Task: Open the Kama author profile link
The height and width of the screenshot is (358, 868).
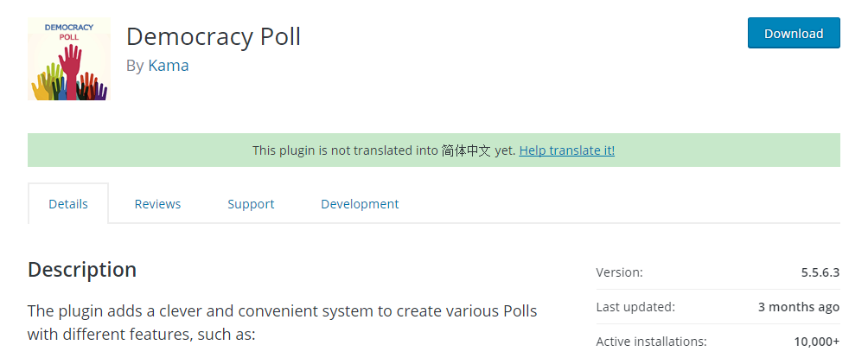Action: (x=169, y=66)
